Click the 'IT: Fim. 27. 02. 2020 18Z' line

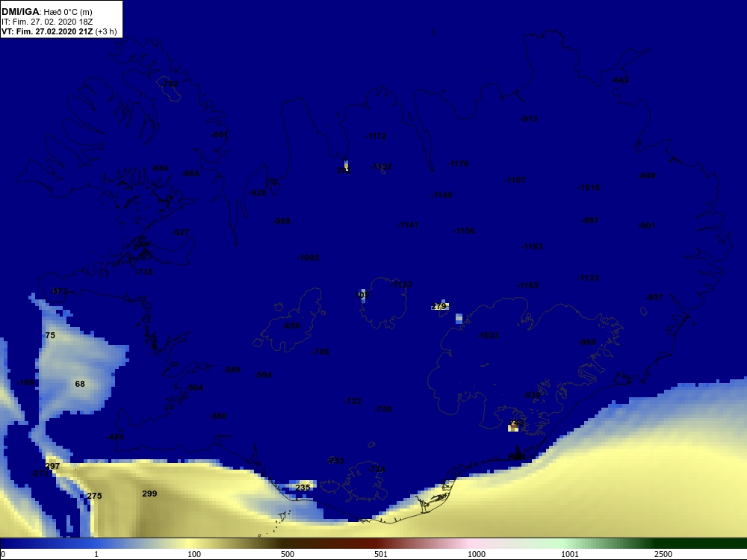47,22
